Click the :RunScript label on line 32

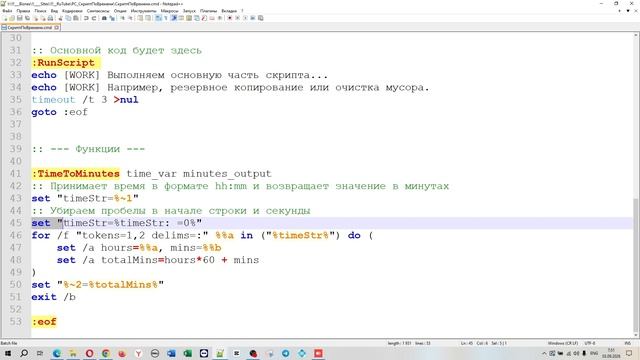point(63,62)
